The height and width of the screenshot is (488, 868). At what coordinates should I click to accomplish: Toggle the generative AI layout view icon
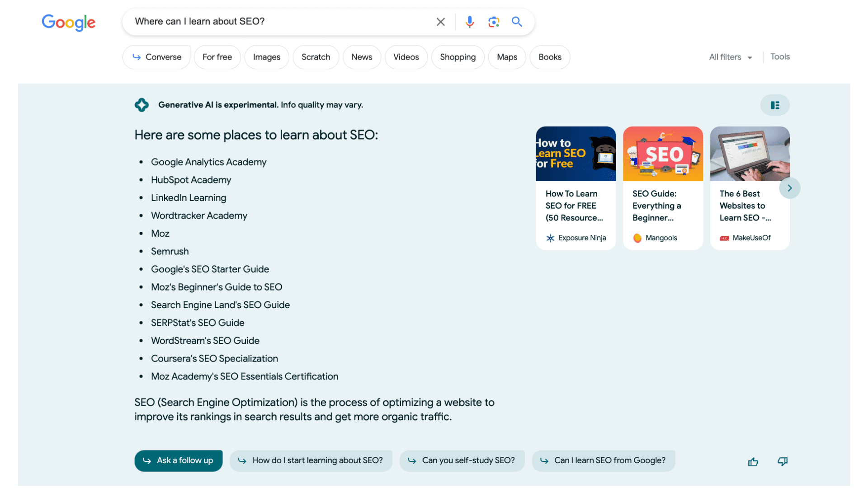tap(775, 105)
